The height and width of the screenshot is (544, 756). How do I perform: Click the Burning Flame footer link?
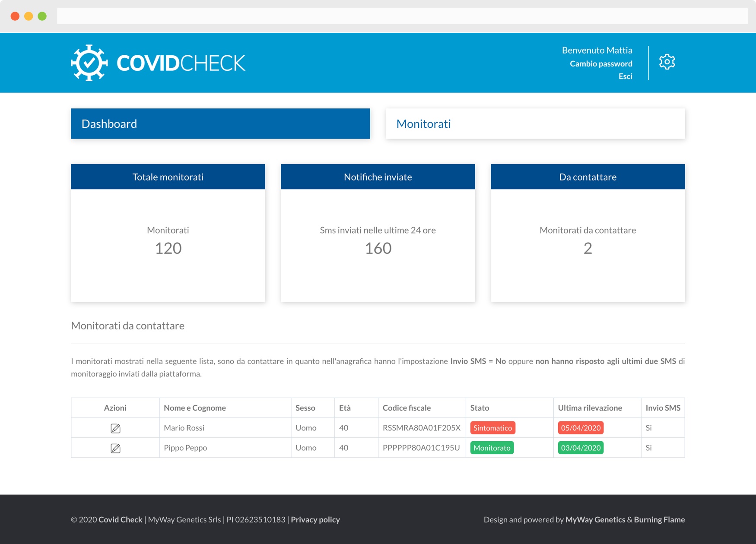click(x=659, y=519)
